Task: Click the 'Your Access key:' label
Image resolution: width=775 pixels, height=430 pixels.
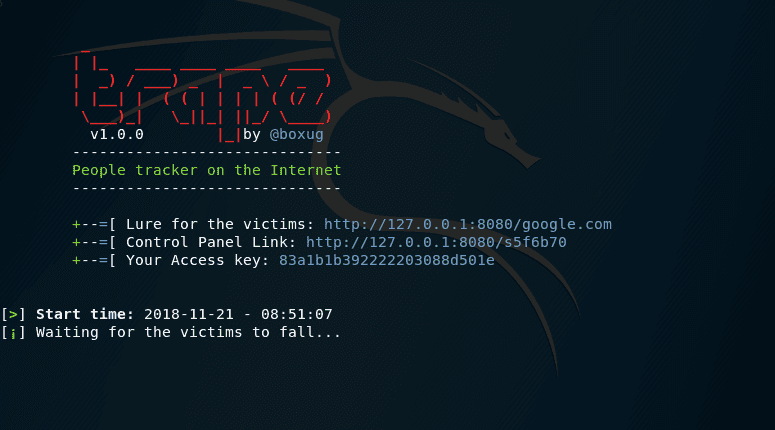Action: click(198, 260)
